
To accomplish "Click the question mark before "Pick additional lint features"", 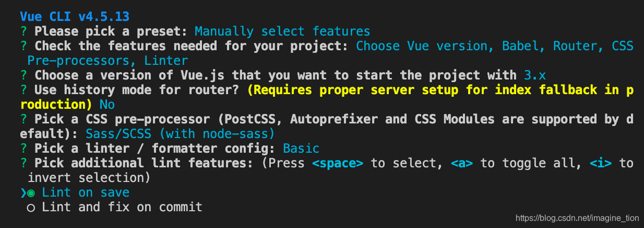I will coord(23,163).
